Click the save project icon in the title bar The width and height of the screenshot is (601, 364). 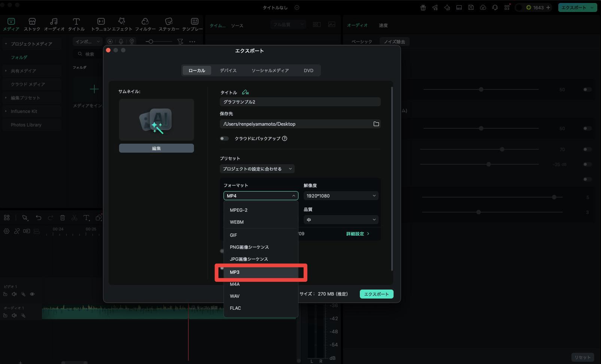coord(471,7)
